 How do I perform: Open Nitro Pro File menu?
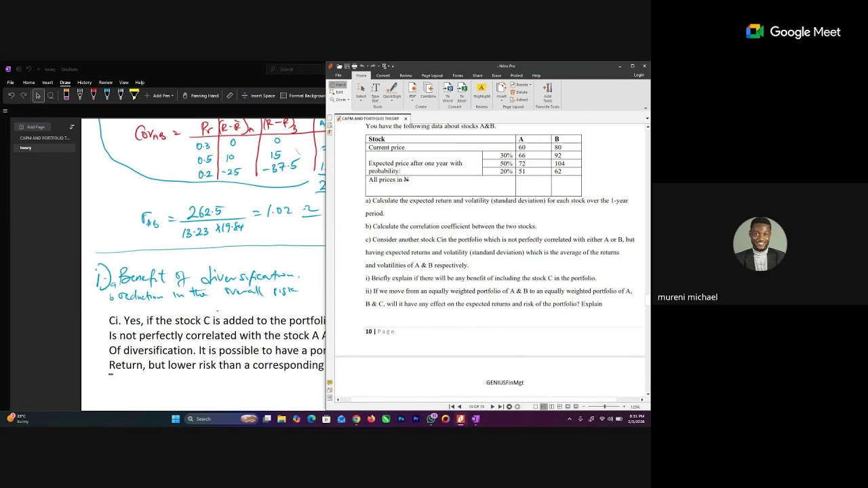tap(338, 75)
